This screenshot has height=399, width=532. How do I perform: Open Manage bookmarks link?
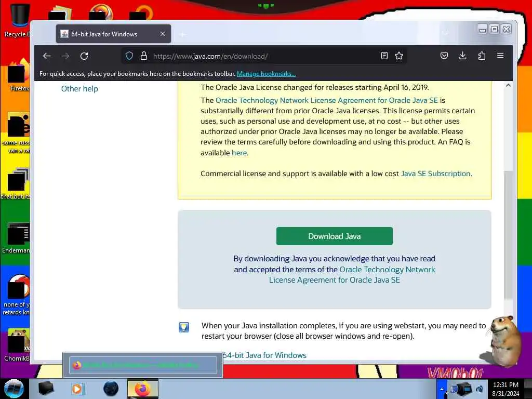coord(267,74)
